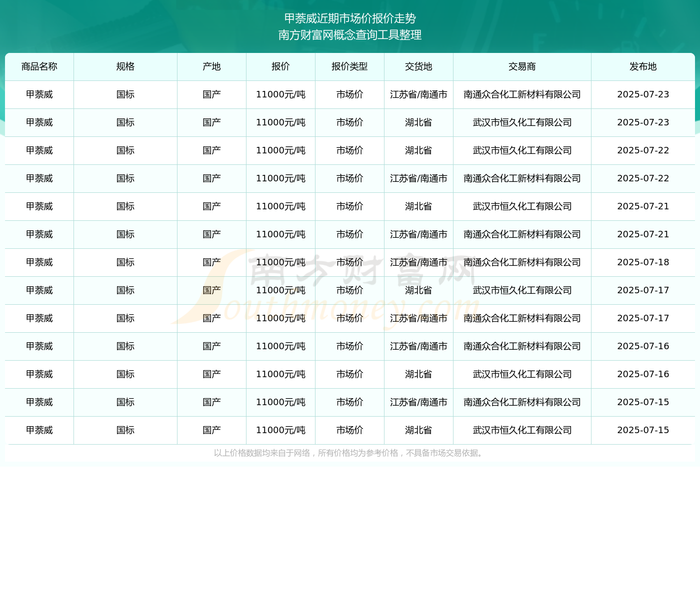Click date 2025-07-16 in the 武汉市恒久 row
The width and height of the screenshot is (700, 602).
[x=643, y=374]
